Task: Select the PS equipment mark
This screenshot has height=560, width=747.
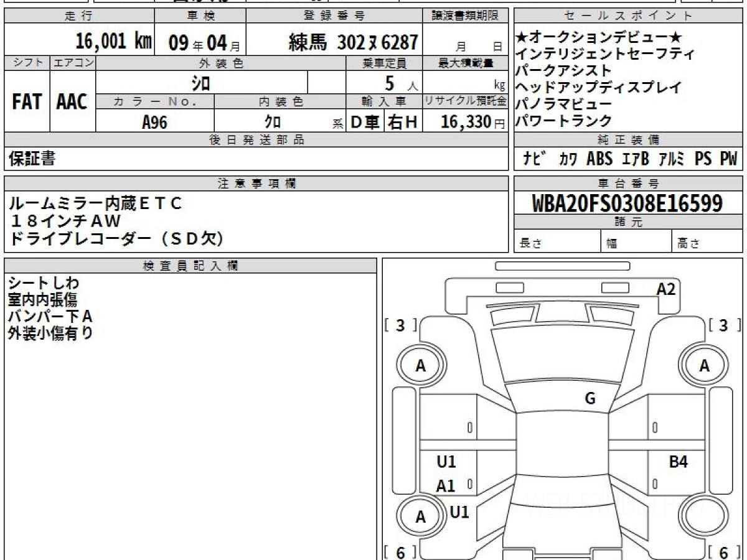Action: point(703,159)
